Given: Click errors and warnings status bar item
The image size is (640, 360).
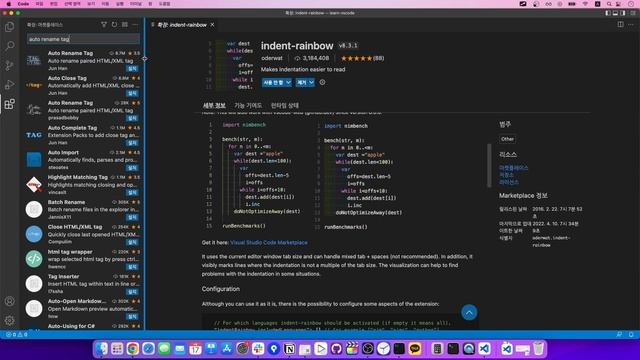Looking at the screenshot, I should (x=17, y=334).
